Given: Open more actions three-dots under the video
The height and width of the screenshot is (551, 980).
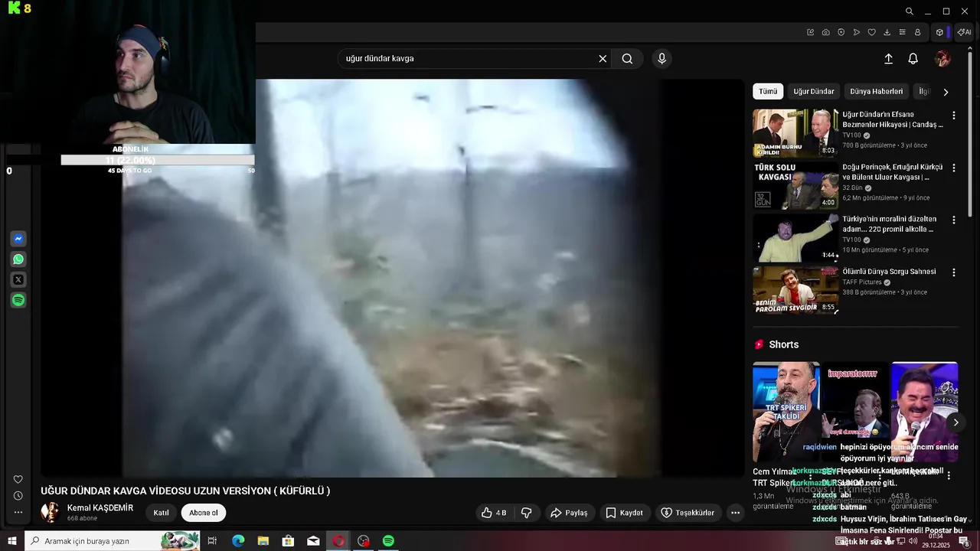Looking at the screenshot, I should click(735, 513).
